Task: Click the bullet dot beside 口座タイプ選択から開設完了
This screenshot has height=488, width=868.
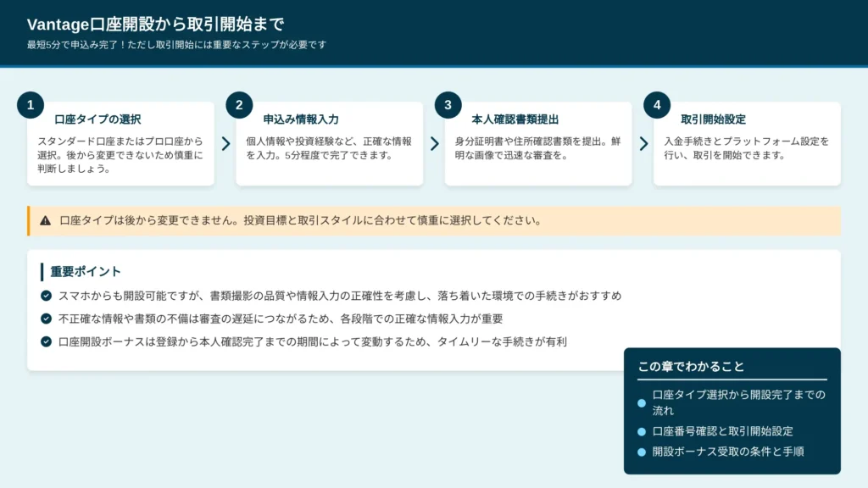Action: click(x=642, y=402)
